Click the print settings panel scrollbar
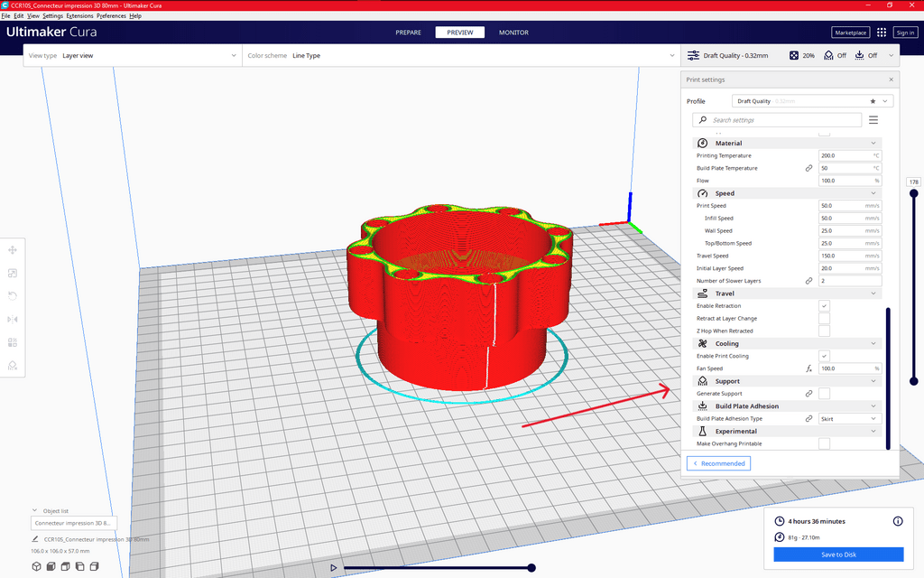This screenshot has width=924, height=578. pyautogui.click(x=888, y=378)
